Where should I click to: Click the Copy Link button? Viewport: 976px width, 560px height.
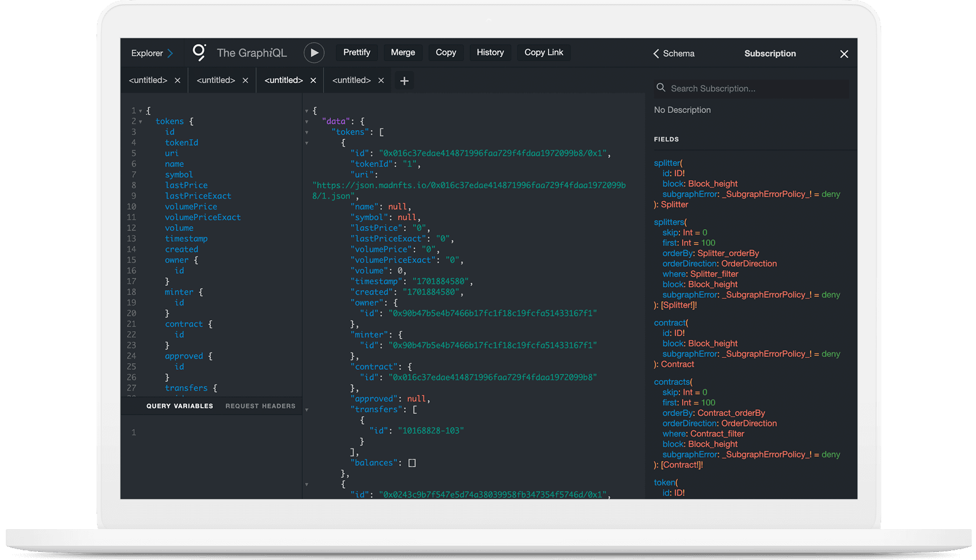[543, 52]
